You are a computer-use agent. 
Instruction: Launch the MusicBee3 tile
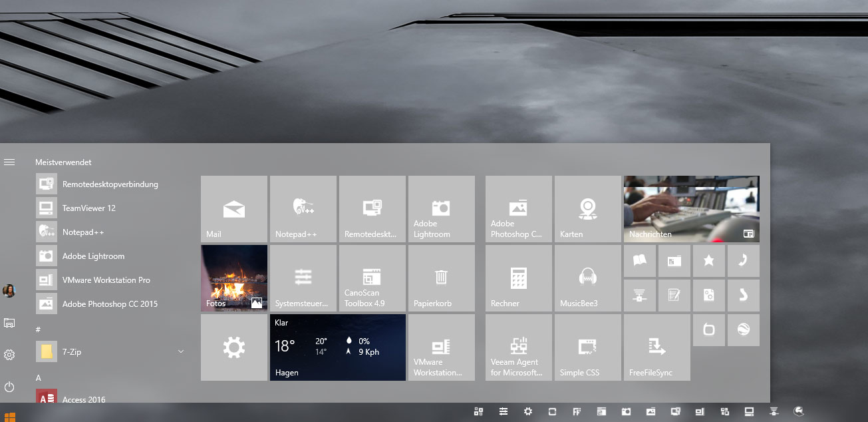point(588,278)
